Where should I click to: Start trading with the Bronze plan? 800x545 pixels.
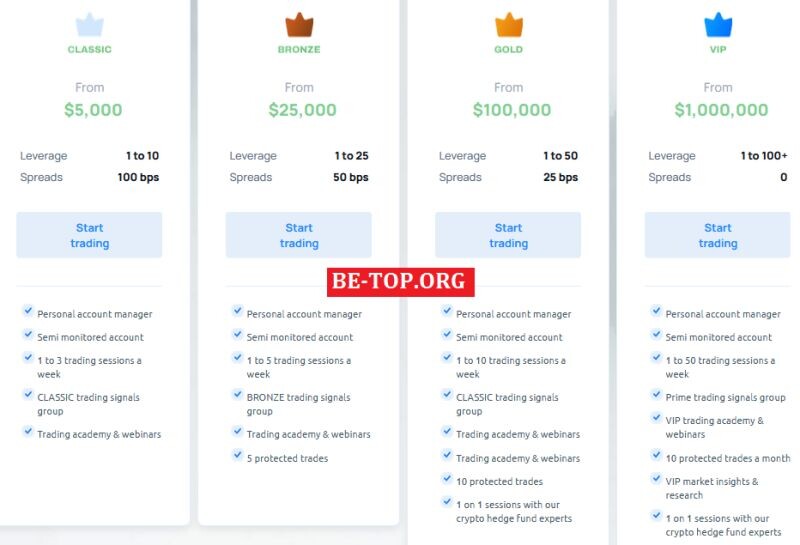coord(299,235)
